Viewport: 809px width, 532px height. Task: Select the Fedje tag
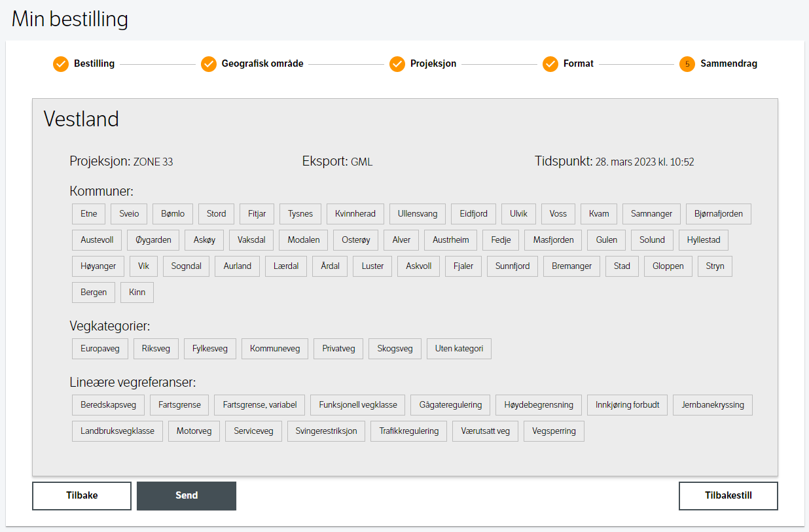(x=501, y=240)
